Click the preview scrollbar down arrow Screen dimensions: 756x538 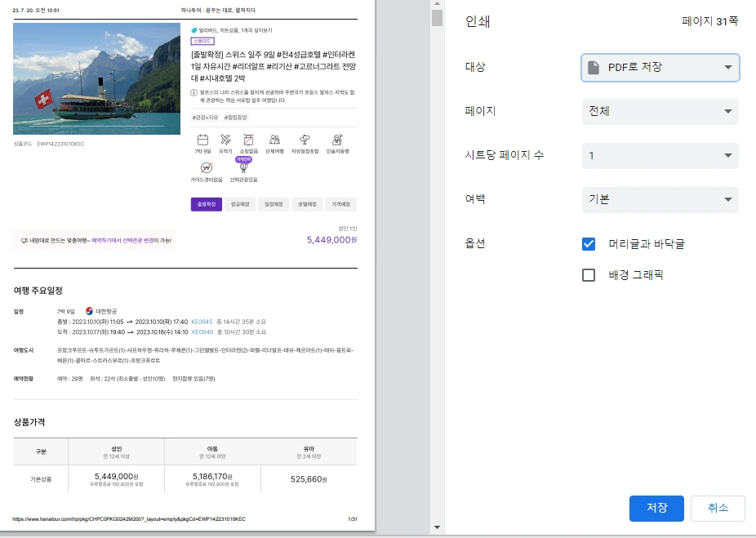pos(437,527)
